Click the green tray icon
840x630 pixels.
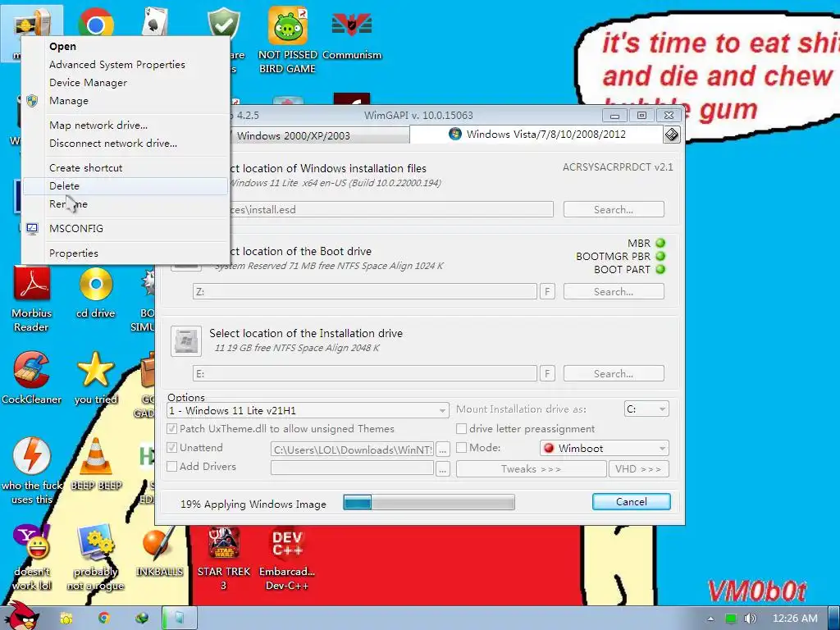tap(731, 619)
